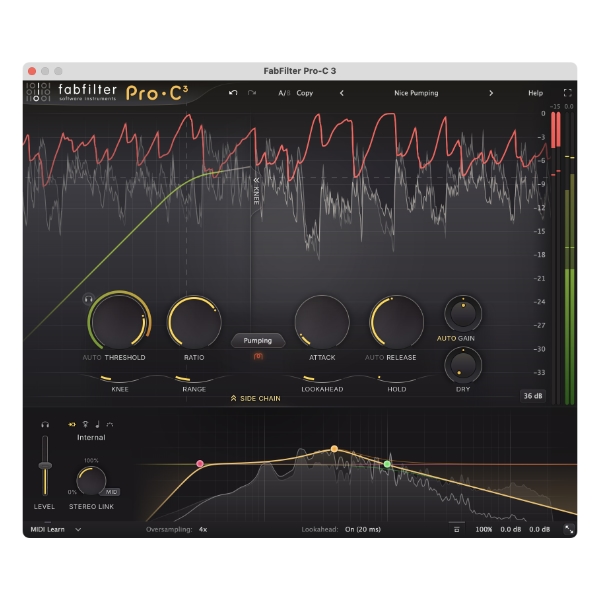Go to next preset arrow
Screen dimensions: 600x600
[491, 93]
